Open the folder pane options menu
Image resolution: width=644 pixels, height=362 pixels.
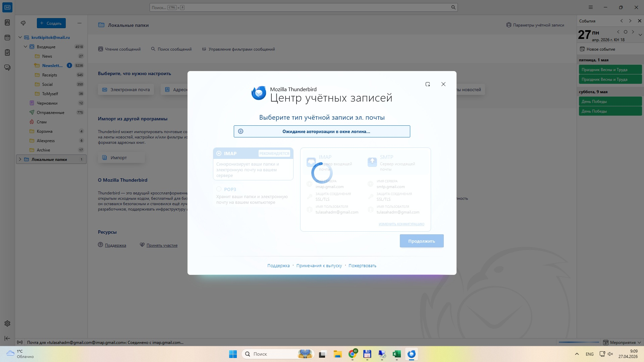79,23
